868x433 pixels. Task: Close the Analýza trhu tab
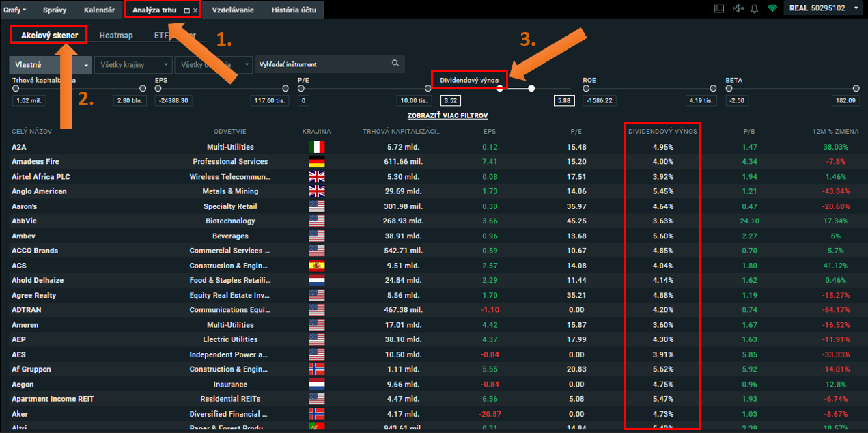point(195,11)
